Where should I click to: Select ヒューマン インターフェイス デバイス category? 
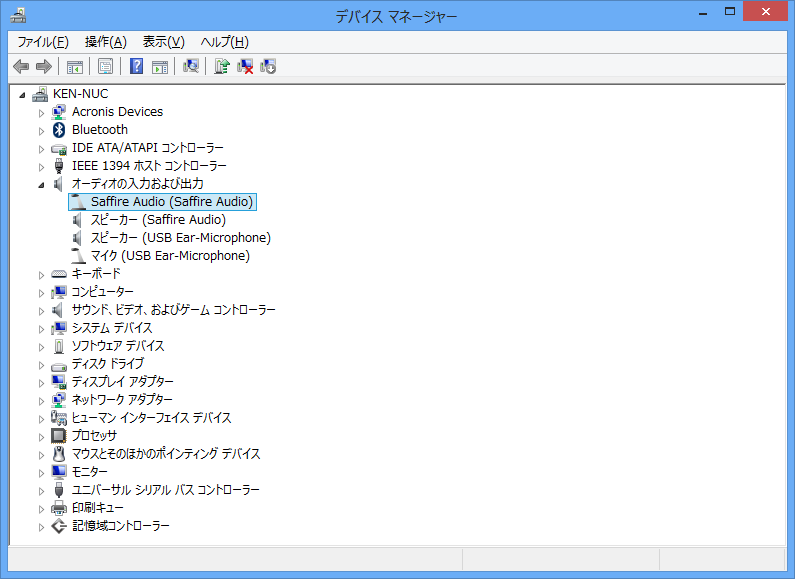click(151, 418)
